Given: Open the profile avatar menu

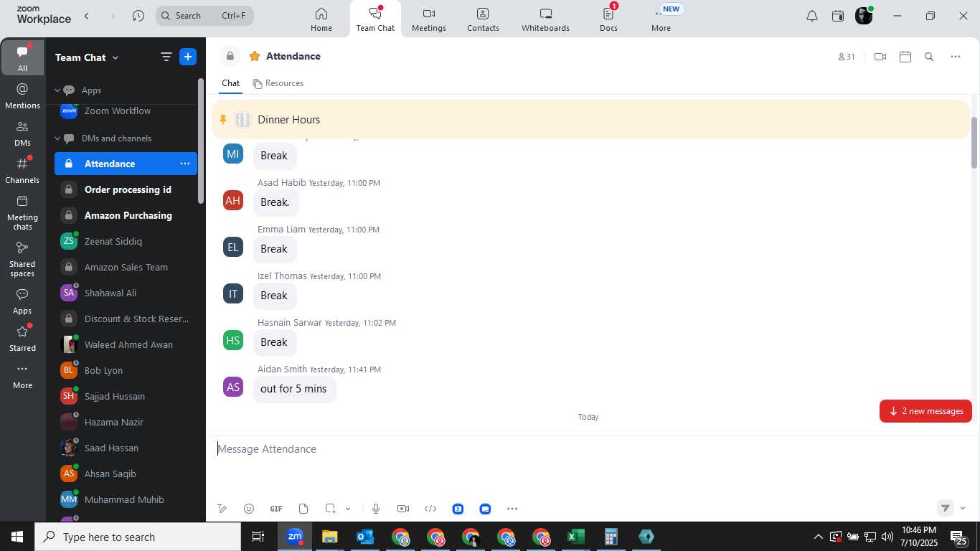Looking at the screenshot, I should pyautogui.click(x=864, y=16).
